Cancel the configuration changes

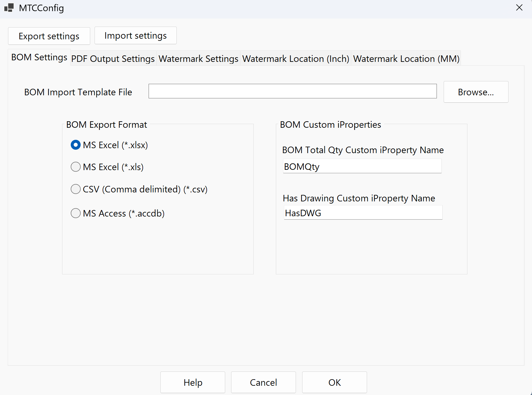click(x=264, y=382)
